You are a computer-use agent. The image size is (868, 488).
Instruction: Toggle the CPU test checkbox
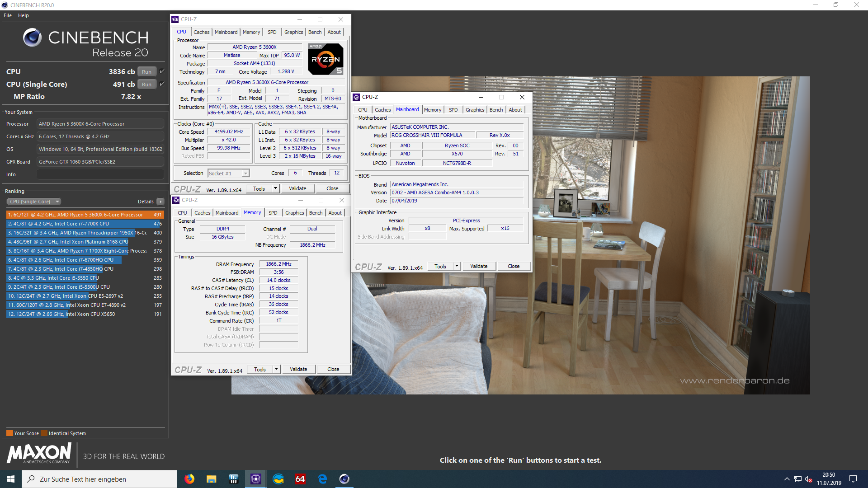(162, 71)
